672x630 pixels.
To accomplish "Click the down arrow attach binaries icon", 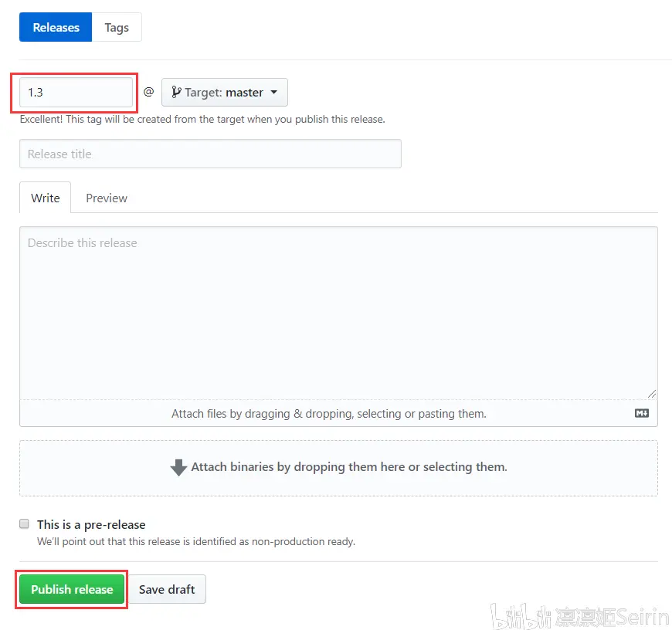I will [178, 467].
